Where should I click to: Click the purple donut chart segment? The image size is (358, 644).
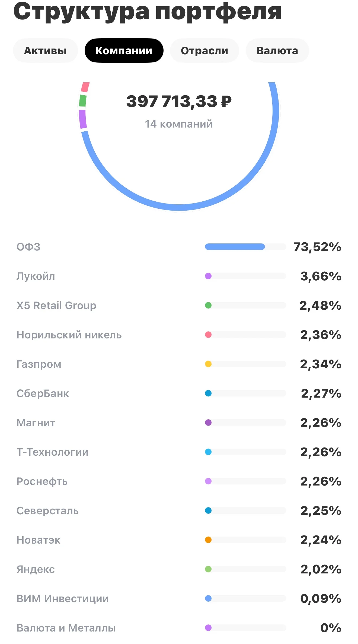click(83, 119)
